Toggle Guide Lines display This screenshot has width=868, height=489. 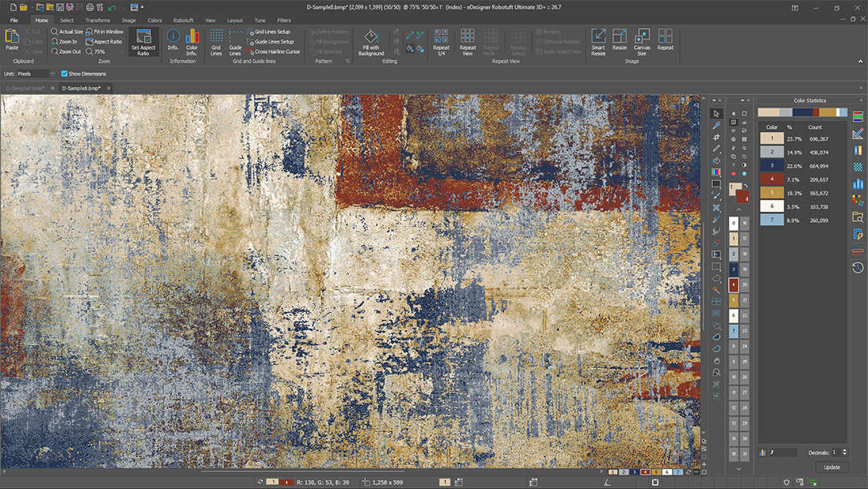(235, 42)
